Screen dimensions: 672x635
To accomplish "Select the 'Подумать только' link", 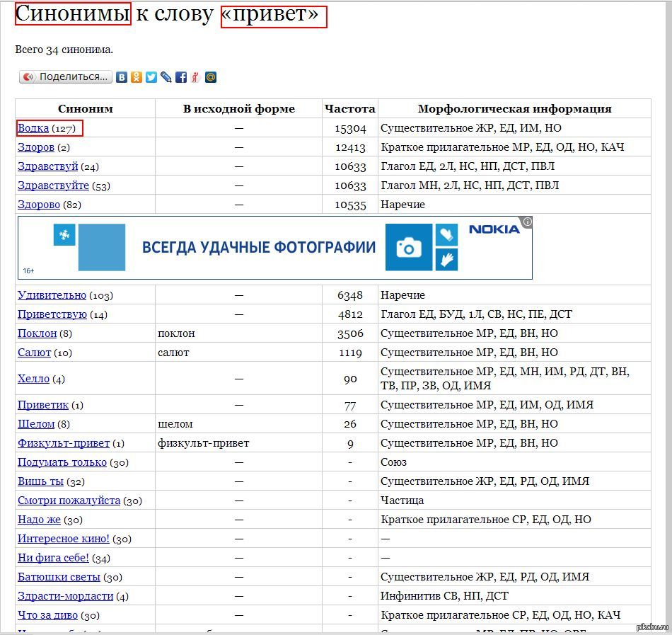I will 62,462.
